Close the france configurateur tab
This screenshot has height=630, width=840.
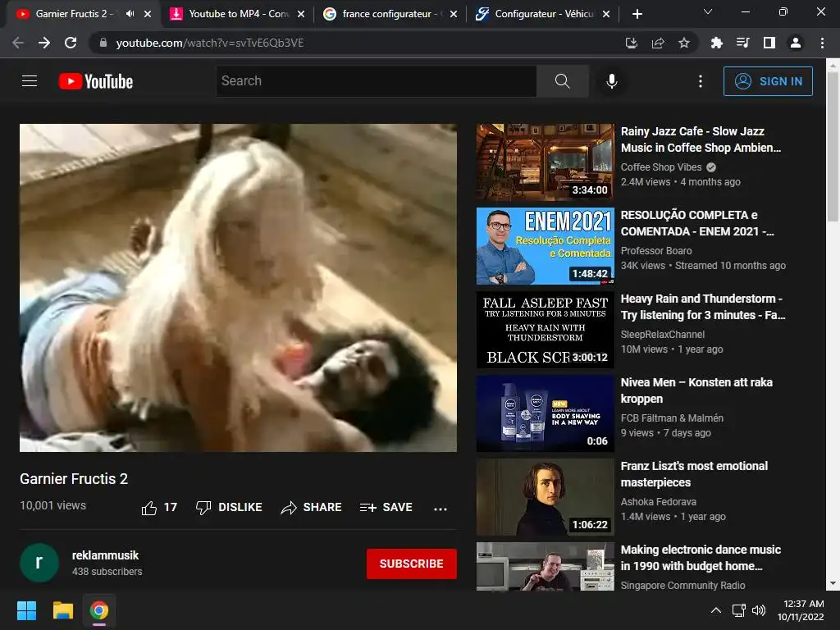coord(454,14)
